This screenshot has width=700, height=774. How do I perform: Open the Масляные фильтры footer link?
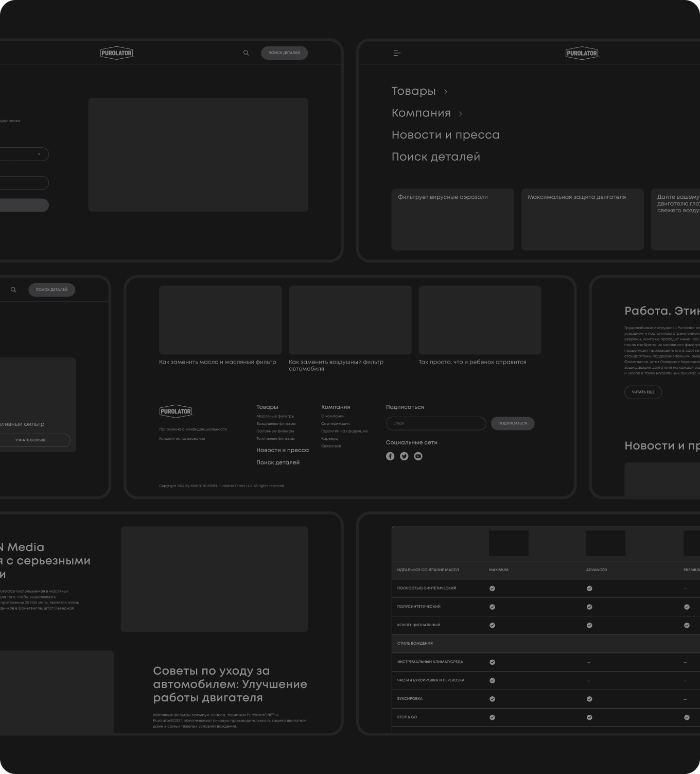click(x=275, y=416)
